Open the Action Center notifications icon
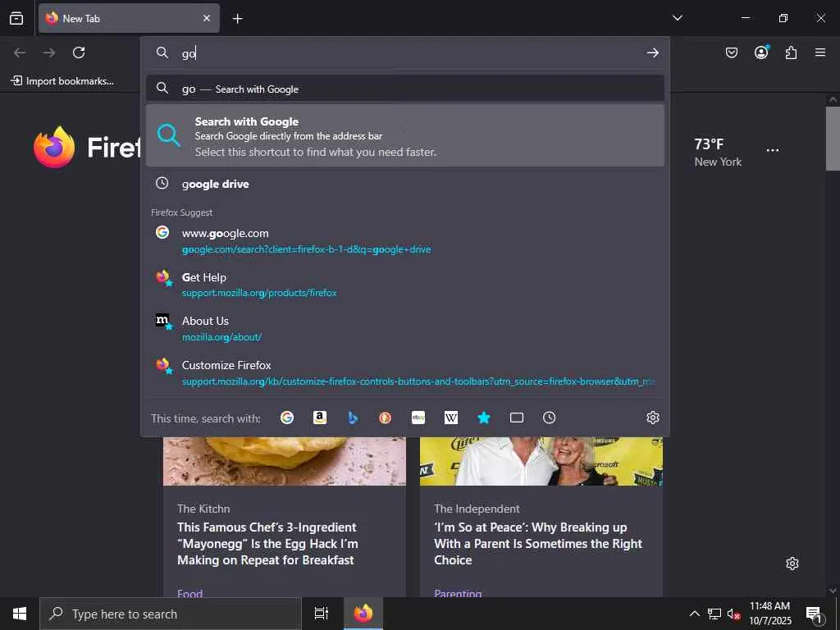This screenshot has width=840, height=630. tap(814, 614)
